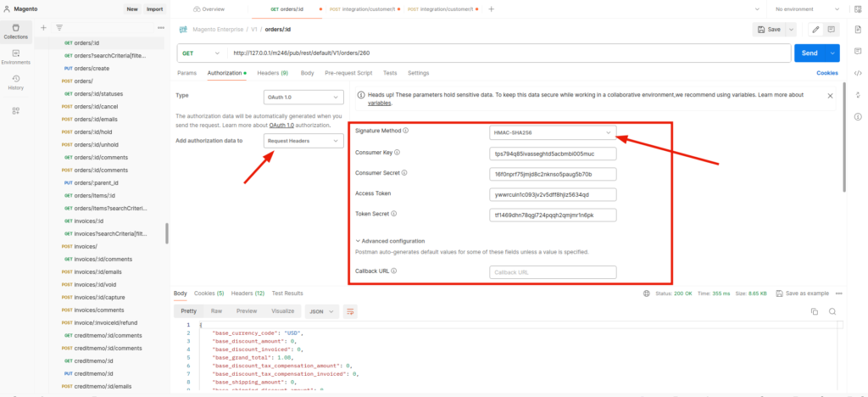Click the filter icon in collections search
Screen dimensions: 868x397
[58, 27]
